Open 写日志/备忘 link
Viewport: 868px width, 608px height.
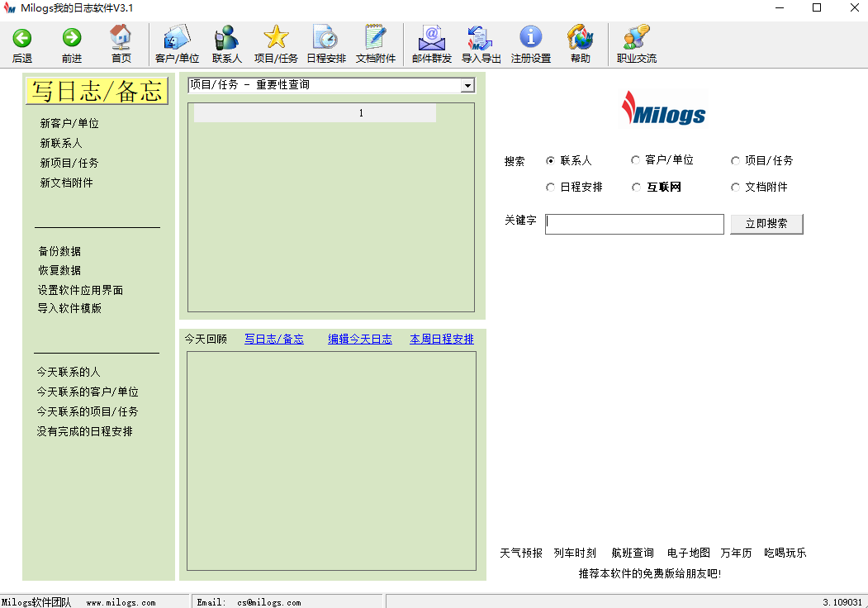pyautogui.click(x=274, y=339)
